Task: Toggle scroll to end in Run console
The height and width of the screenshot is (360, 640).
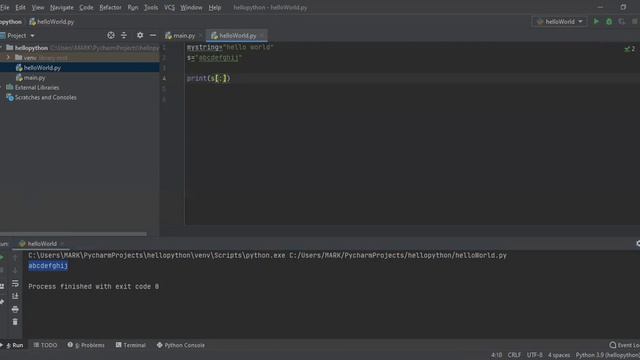Action: pyautogui.click(x=15, y=296)
